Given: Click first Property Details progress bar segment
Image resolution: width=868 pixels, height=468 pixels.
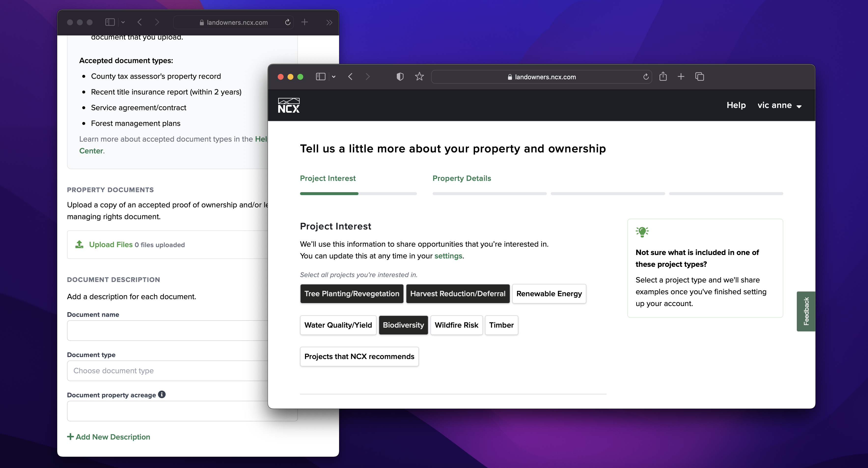Looking at the screenshot, I should (x=490, y=194).
